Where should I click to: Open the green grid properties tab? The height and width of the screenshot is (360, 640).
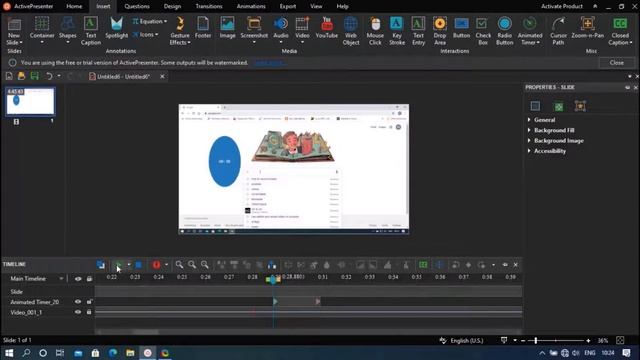click(x=558, y=107)
